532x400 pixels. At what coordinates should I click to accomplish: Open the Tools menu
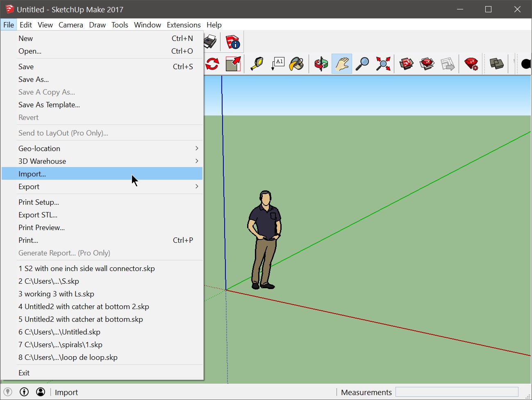point(120,25)
